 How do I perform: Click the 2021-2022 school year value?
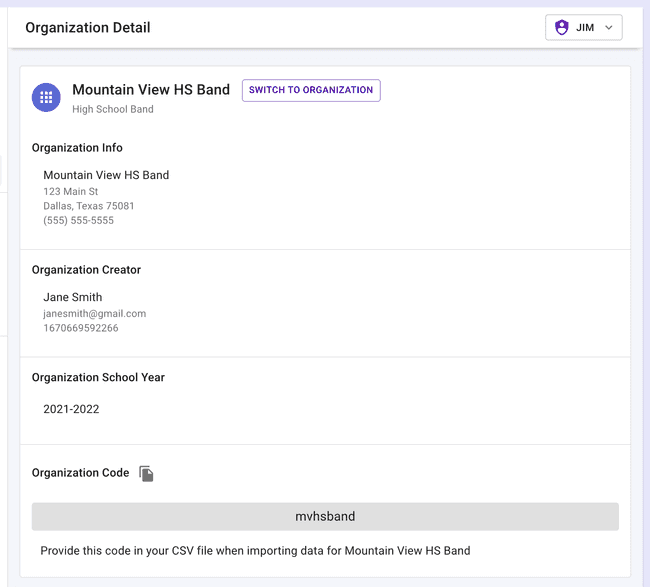pyautogui.click(x=71, y=409)
